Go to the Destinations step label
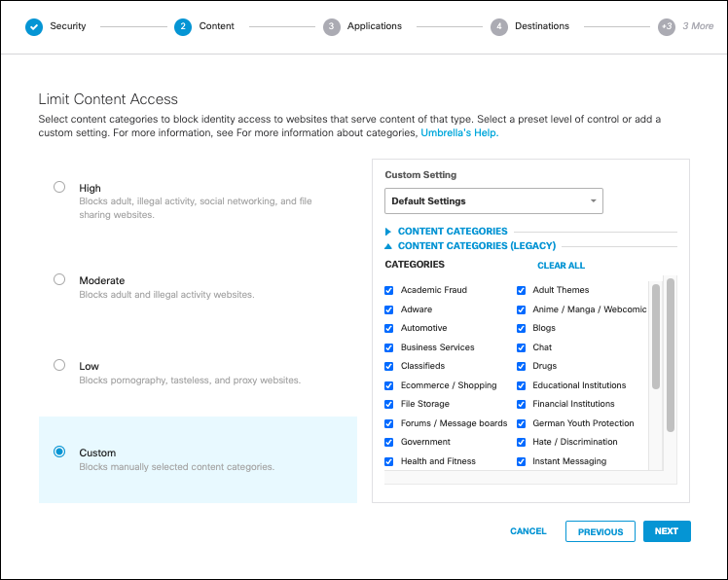728x580 pixels. point(542,26)
